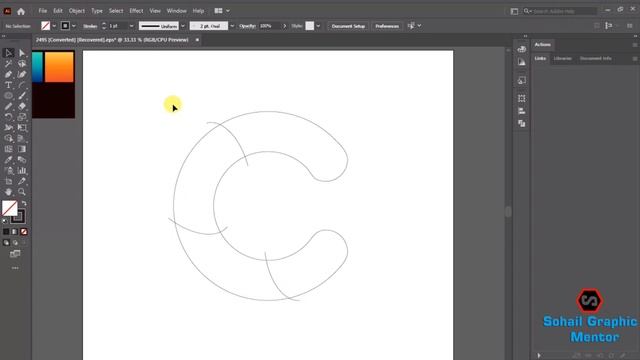640x360 pixels.
Task: Play the current action
Action: tap(539, 356)
